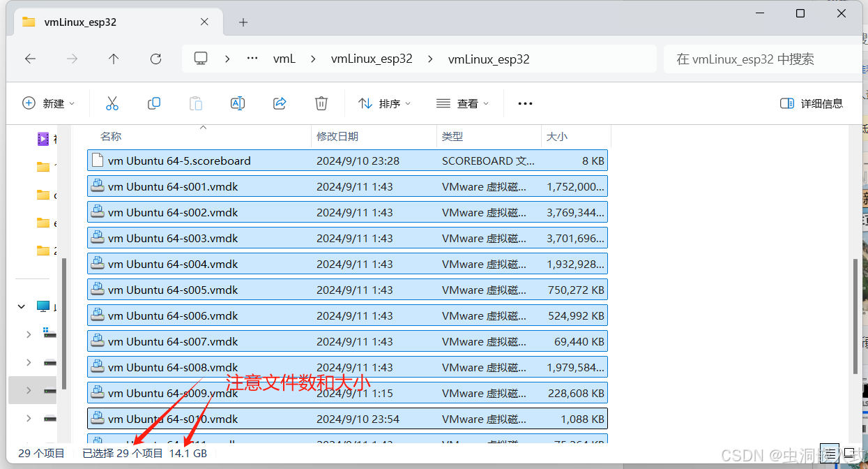Open the Sort dropdown menu
Viewport: 868px width, 469px height.
[x=384, y=103]
